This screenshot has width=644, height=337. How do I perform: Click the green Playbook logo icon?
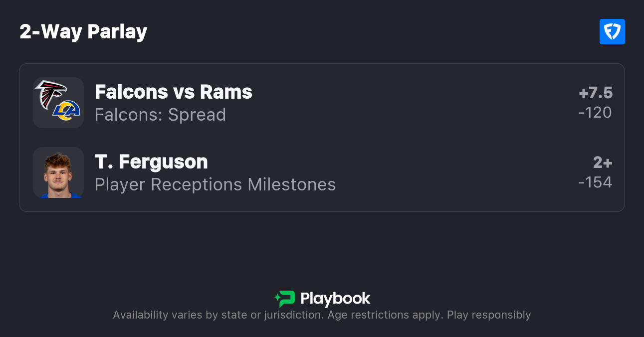pos(285,299)
